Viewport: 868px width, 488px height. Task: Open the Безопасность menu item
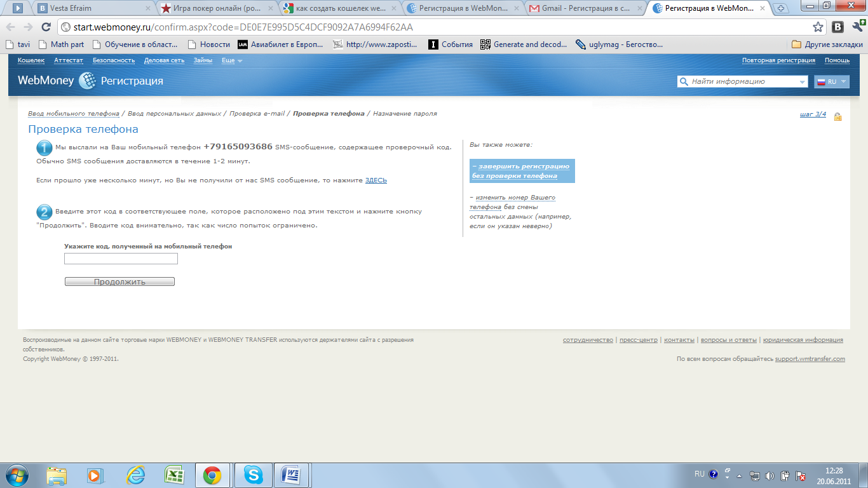coord(114,60)
